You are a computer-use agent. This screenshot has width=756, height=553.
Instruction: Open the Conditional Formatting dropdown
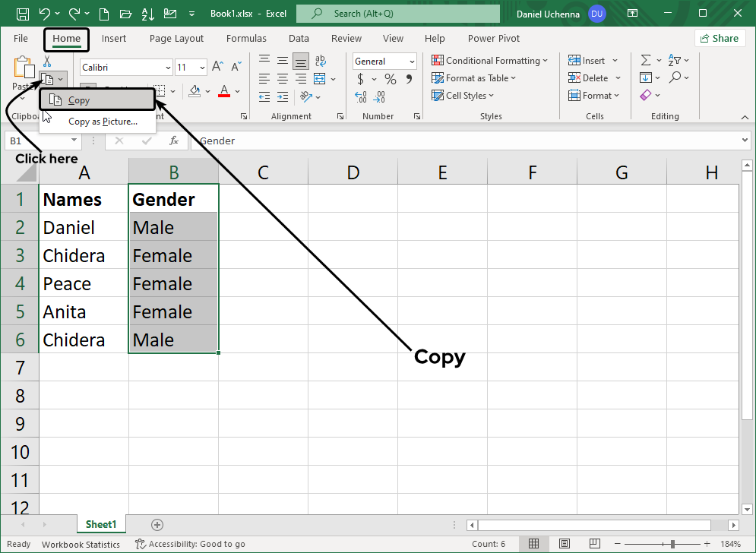click(x=490, y=60)
